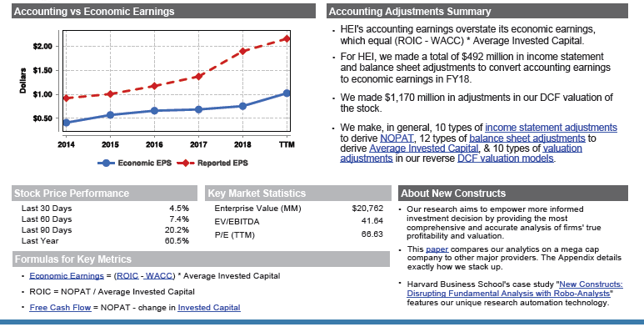This screenshot has height=327, width=644.
Task: Open the DCF valuation models link
Action: [506, 158]
